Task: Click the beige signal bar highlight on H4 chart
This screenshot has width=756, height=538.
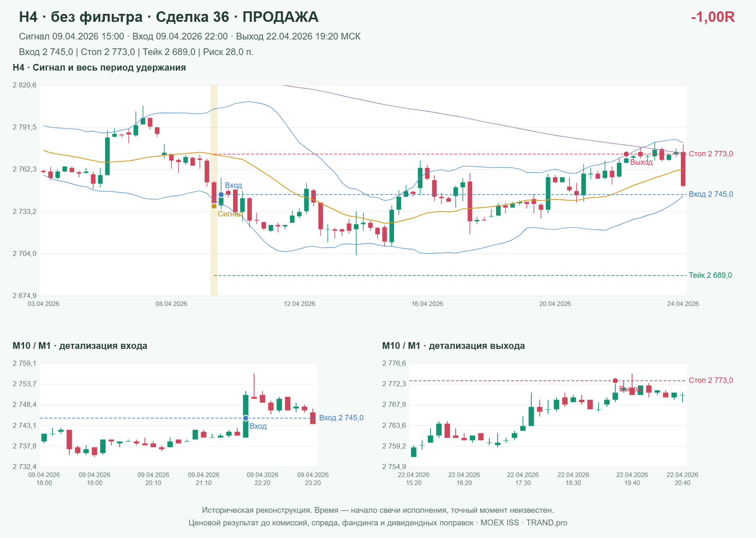Action: coord(214,190)
